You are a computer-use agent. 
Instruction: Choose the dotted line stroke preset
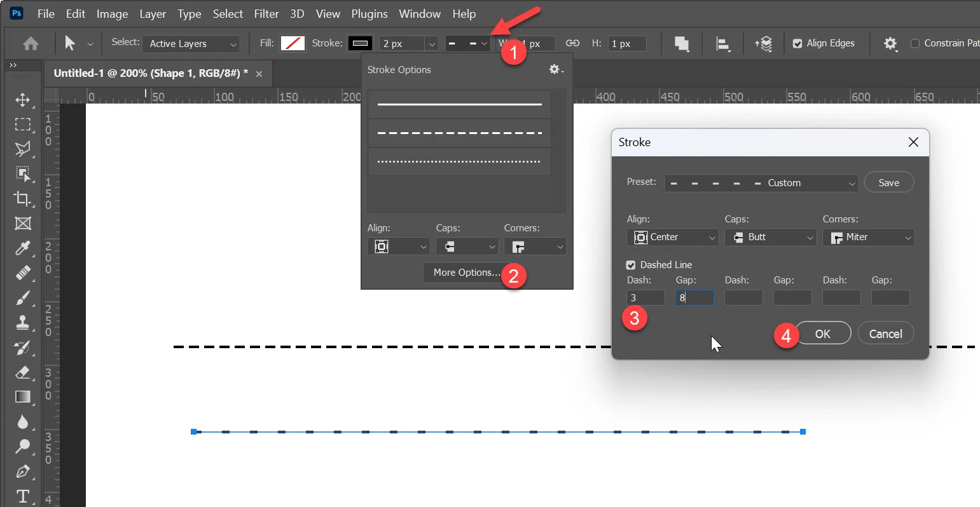pos(459,161)
